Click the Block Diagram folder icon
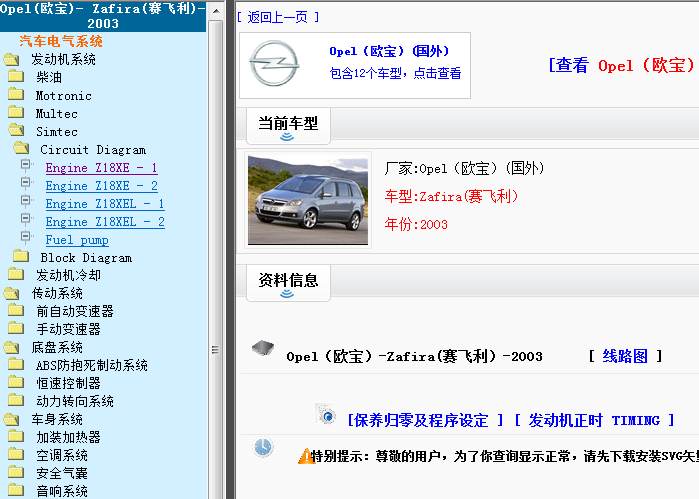This screenshot has width=699, height=499. [21, 256]
